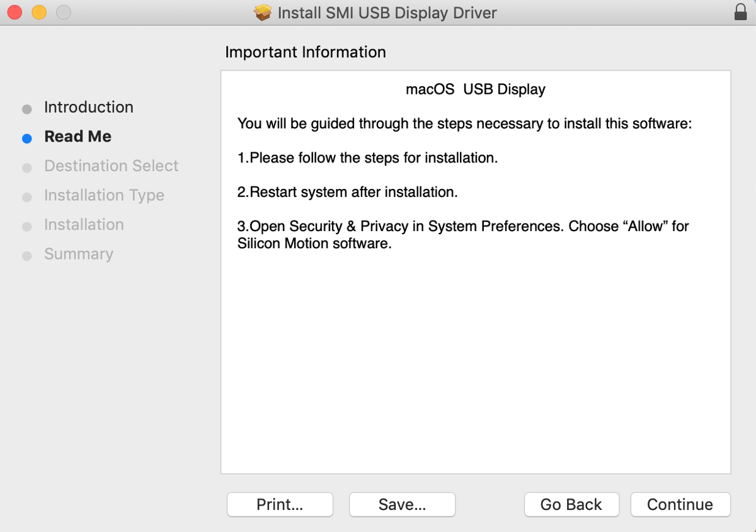
Task: Select the Read Me step
Action: [77, 136]
